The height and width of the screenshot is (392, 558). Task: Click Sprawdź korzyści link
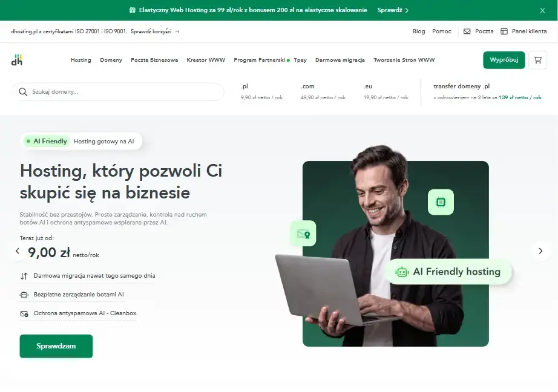click(151, 31)
